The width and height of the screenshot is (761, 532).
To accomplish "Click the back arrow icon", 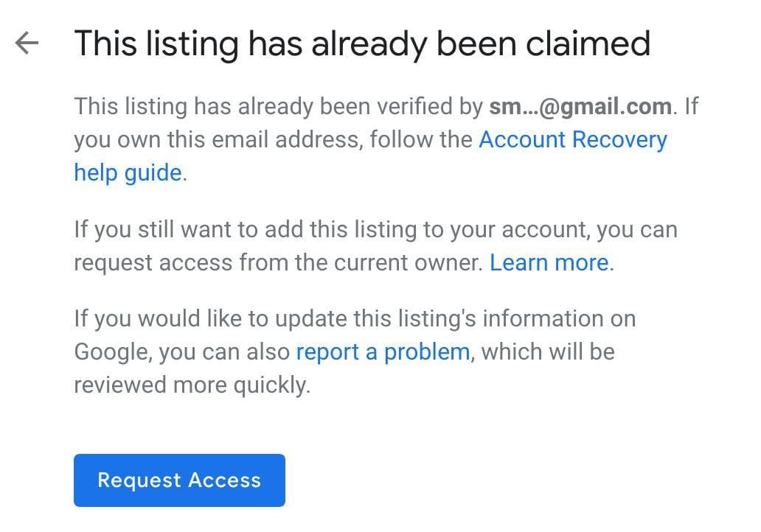I will click(27, 43).
